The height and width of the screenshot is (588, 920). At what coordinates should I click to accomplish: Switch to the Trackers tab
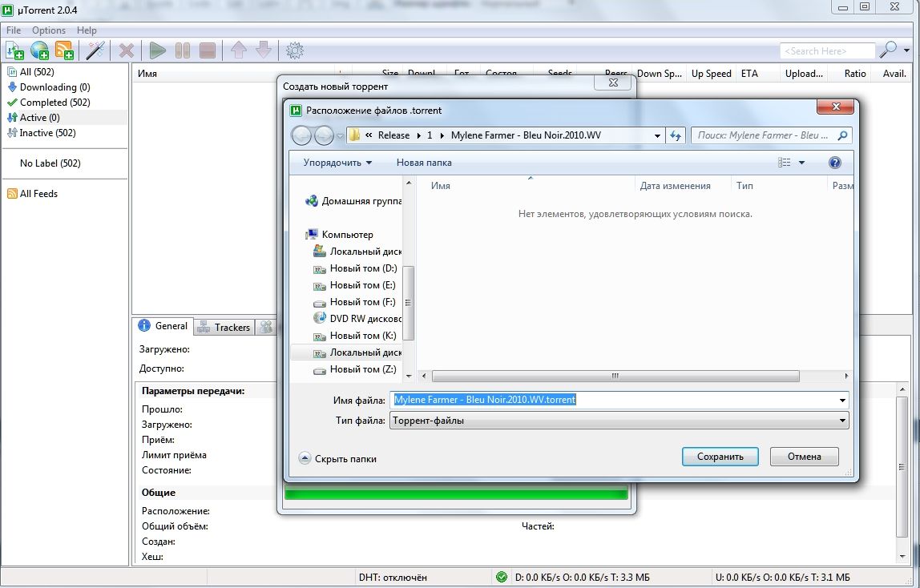pyautogui.click(x=224, y=327)
